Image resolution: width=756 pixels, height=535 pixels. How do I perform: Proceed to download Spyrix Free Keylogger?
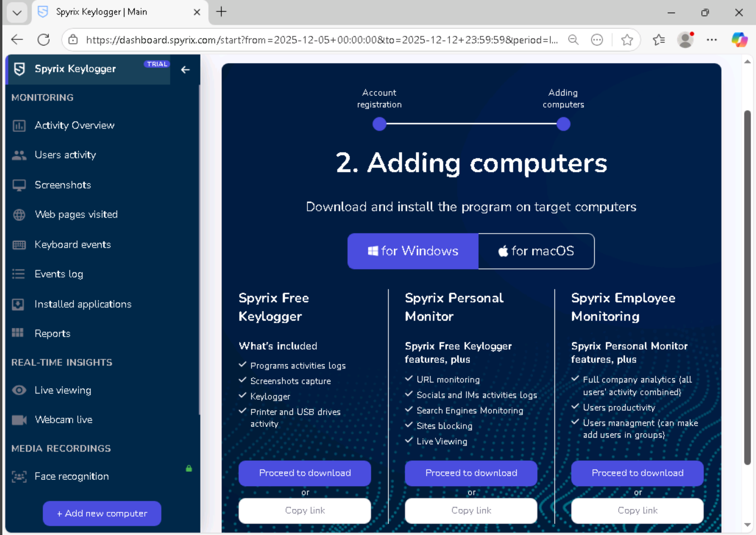click(x=305, y=473)
